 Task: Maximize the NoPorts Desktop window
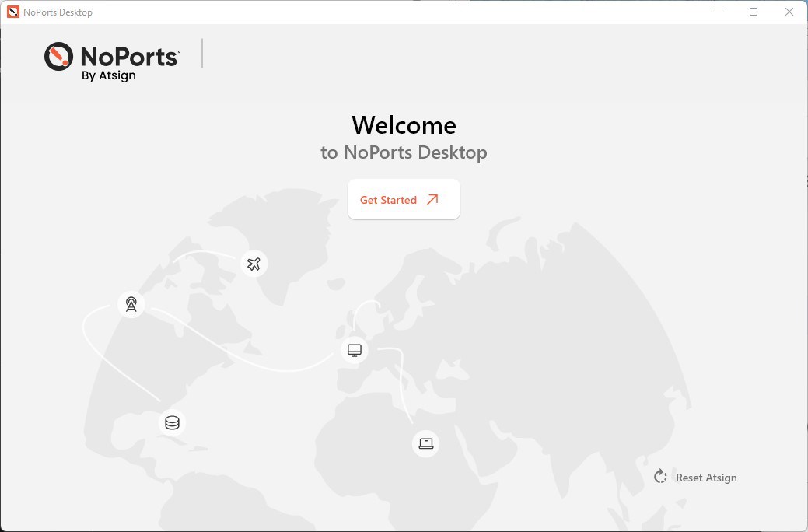tap(754, 12)
